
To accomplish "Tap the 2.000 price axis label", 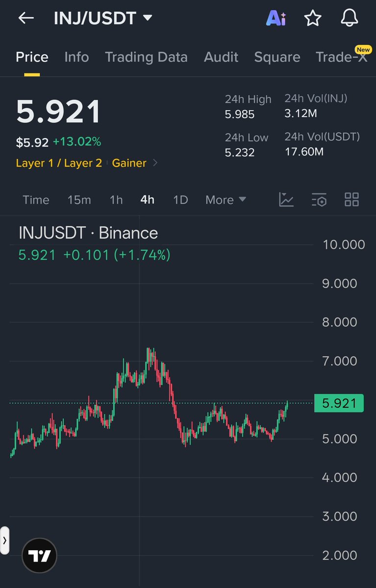I will pyautogui.click(x=339, y=555).
